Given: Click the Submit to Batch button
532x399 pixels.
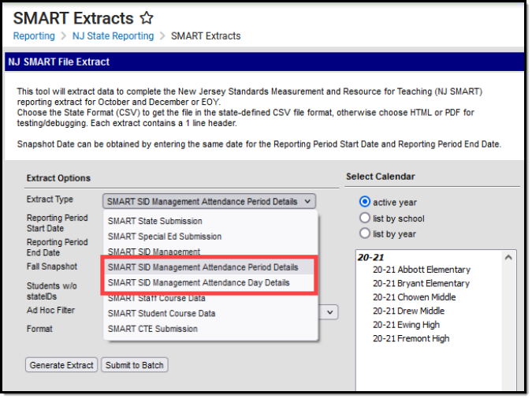Looking at the screenshot, I should pos(134,365).
